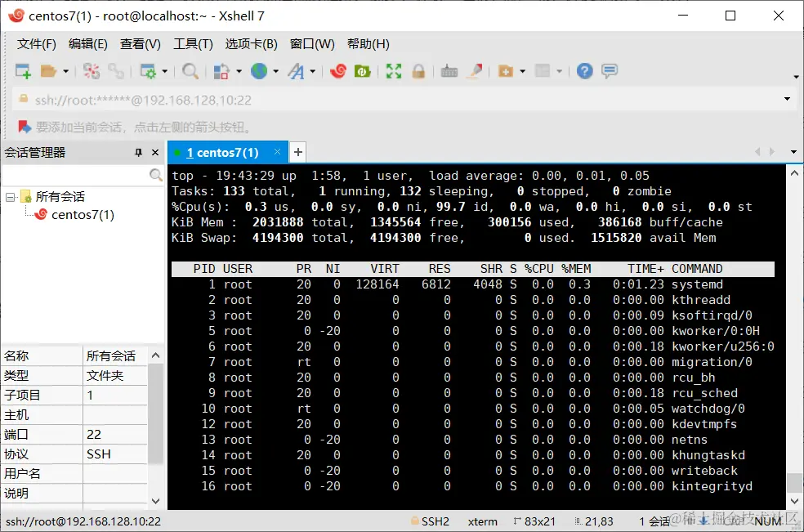Open toolbar overflow arrow at right end

(x=796, y=77)
